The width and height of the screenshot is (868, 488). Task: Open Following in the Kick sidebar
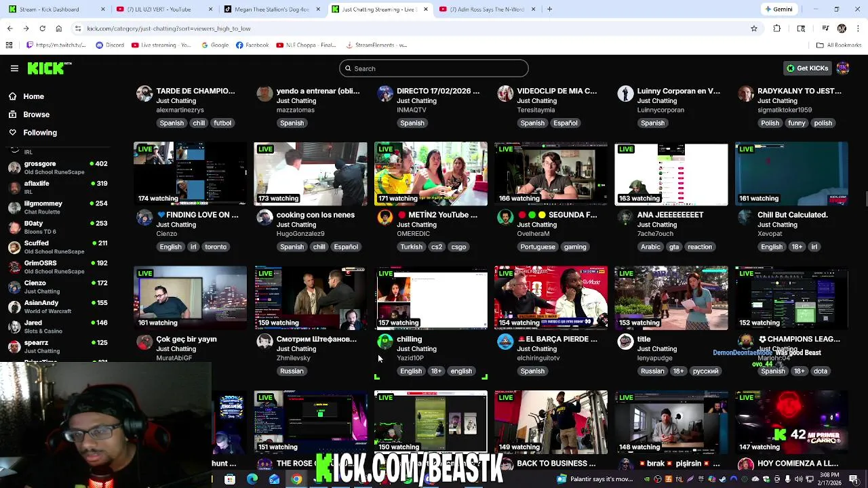(x=40, y=133)
